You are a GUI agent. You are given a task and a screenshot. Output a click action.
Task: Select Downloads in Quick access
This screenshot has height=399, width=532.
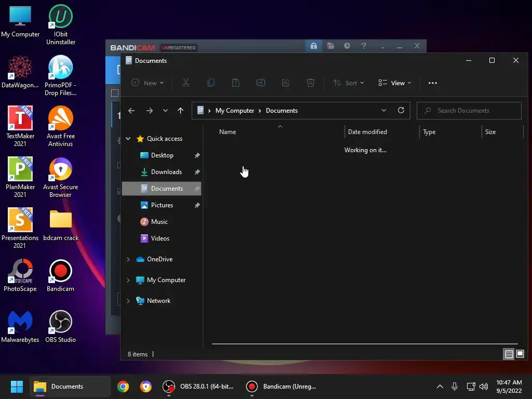pyautogui.click(x=162, y=171)
